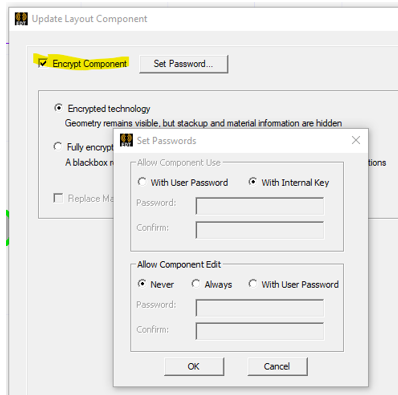Click the Allow Component Use group label
Viewport: 398px width, 395px height.
(179, 163)
